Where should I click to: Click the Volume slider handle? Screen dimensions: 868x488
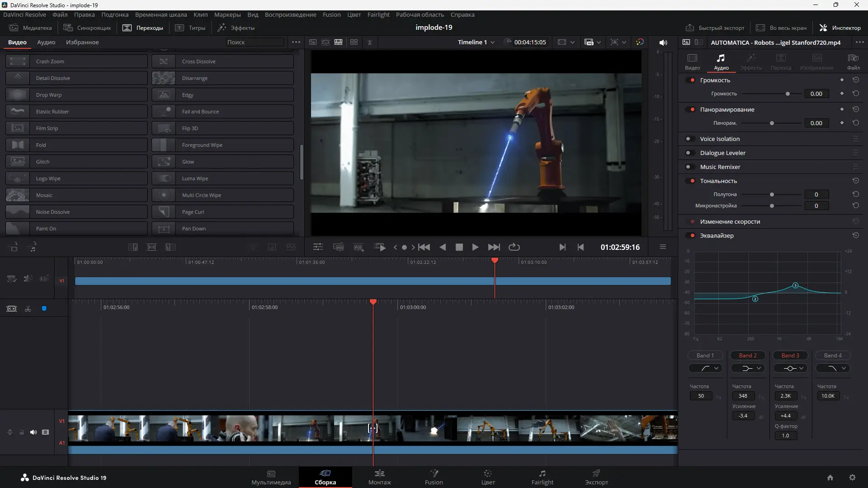tap(788, 94)
